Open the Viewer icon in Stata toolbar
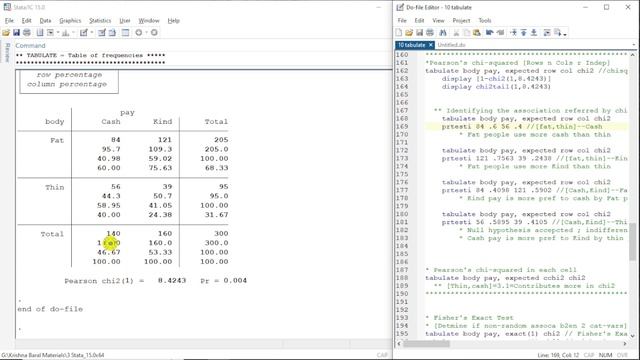The image size is (640, 360). 50,33
